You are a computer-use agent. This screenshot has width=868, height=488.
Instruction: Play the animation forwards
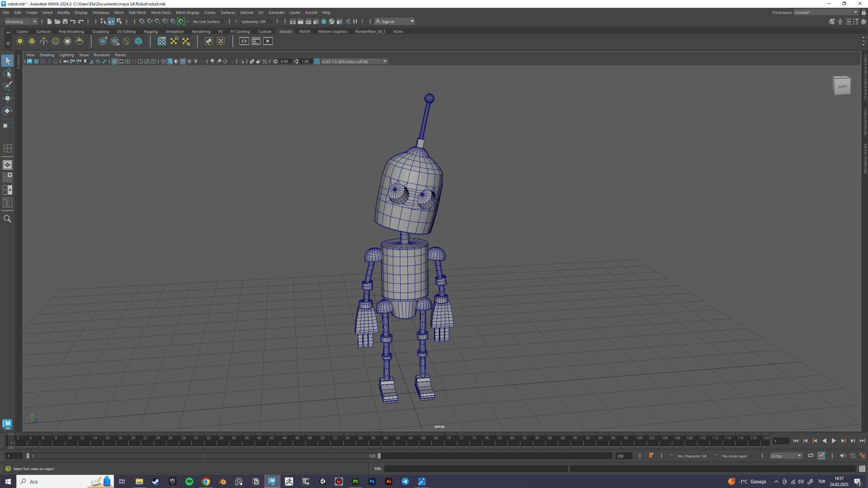[834, 441]
